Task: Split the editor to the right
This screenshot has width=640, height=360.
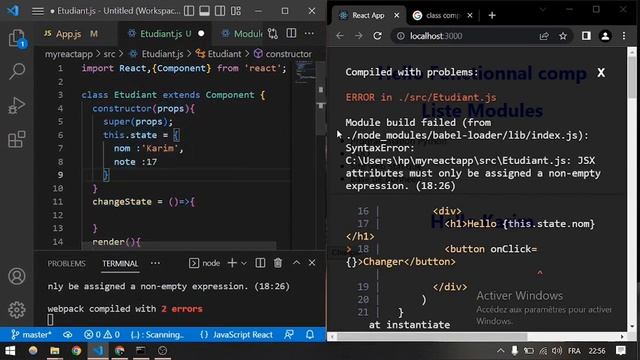Action: click(291, 33)
